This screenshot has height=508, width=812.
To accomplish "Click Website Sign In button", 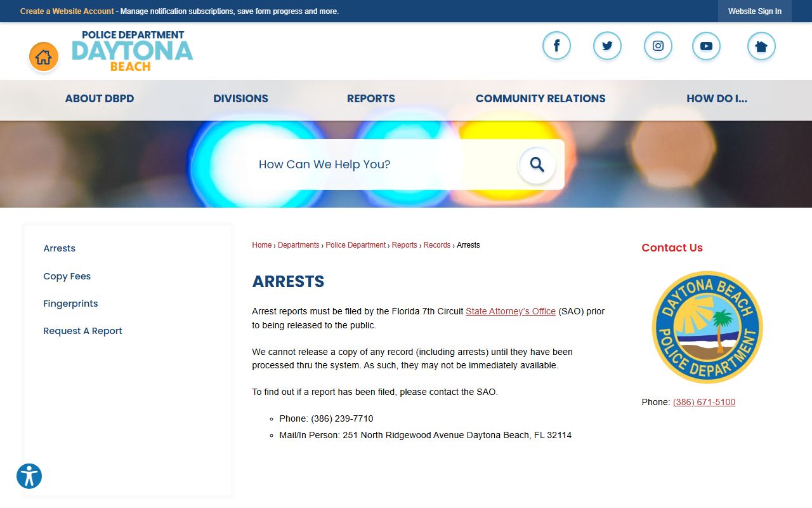I will [755, 11].
